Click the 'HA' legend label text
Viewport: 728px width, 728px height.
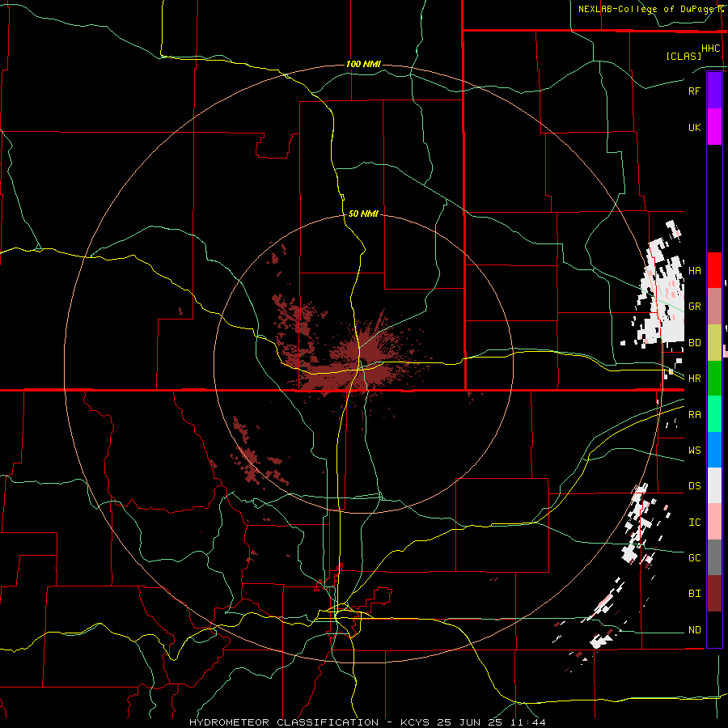(694, 271)
